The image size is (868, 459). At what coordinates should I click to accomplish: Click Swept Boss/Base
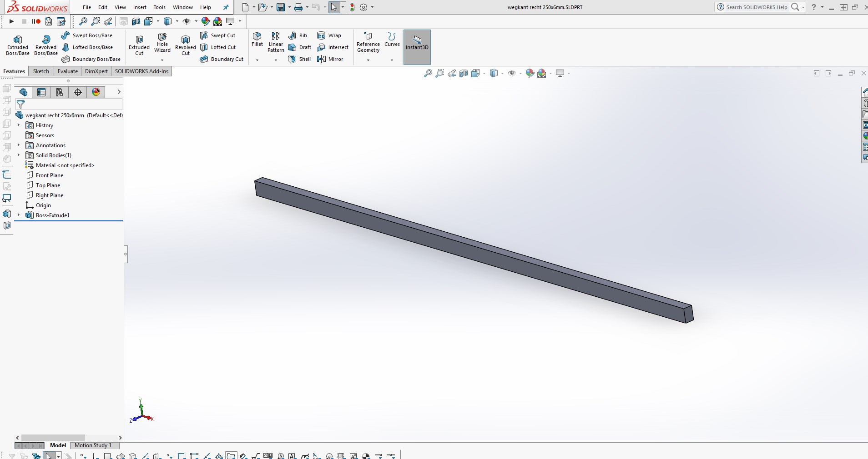87,35
